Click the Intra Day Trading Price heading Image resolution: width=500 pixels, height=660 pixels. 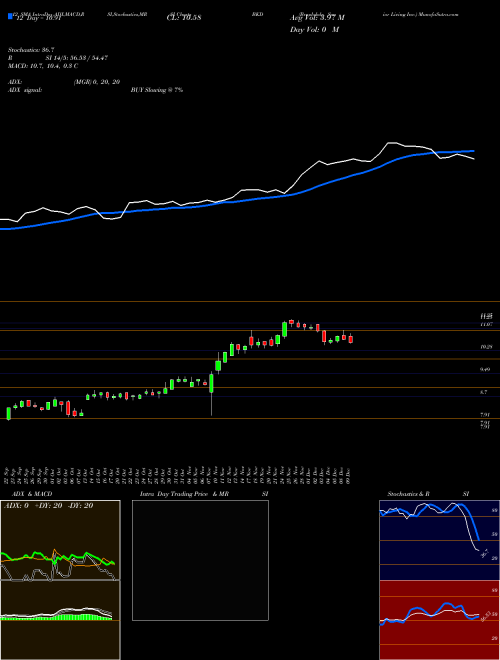coord(174,494)
